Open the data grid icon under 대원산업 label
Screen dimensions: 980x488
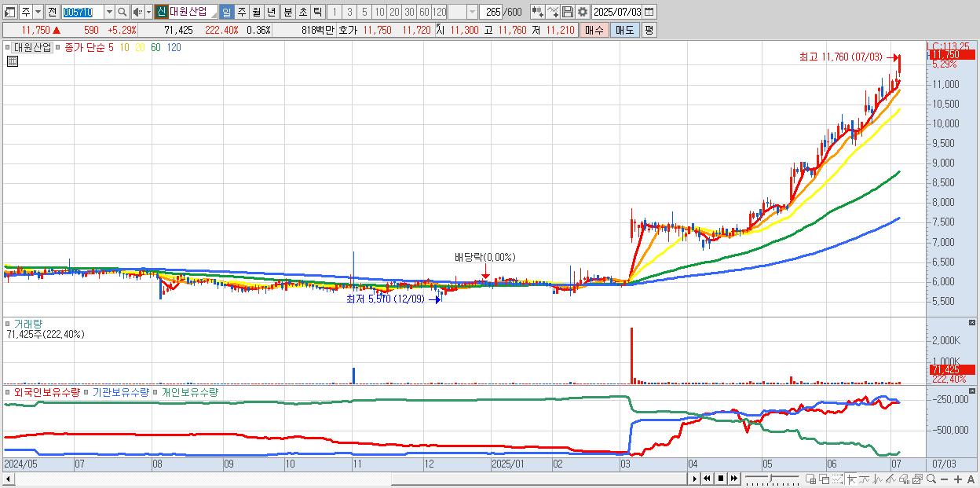13,61
